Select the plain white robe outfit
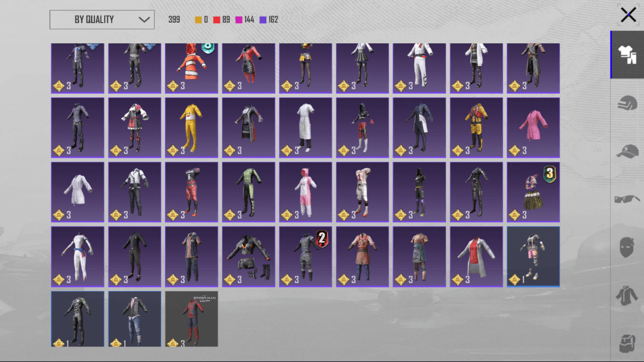 tap(77, 192)
